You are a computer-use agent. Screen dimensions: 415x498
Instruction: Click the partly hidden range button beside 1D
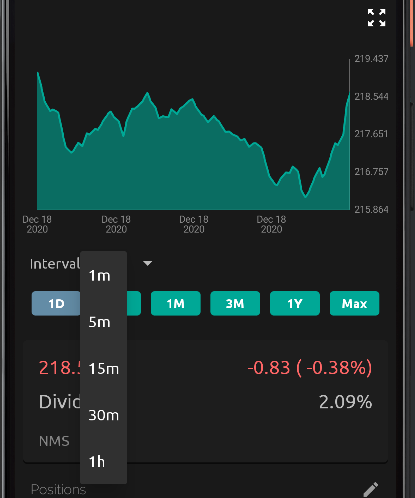(x=134, y=303)
